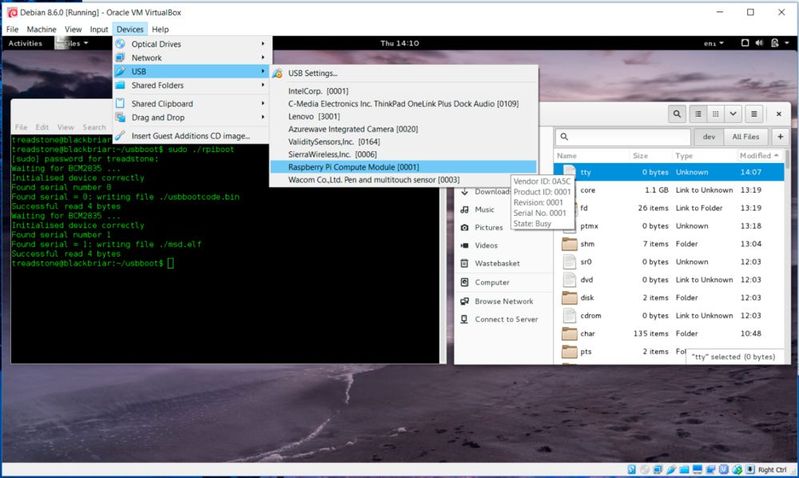
Task: Click the VirtualBox shared folders status icon
Action: click(684, 469)
